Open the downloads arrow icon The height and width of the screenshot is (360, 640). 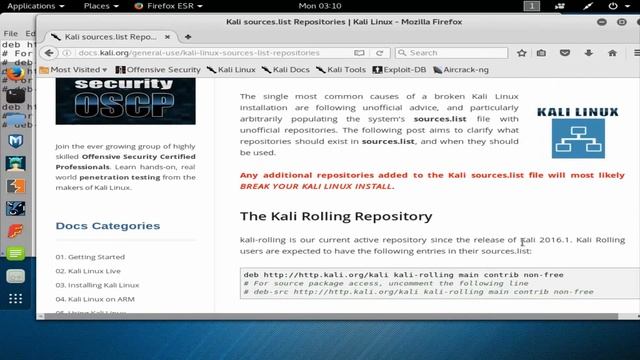coord(589,53)
